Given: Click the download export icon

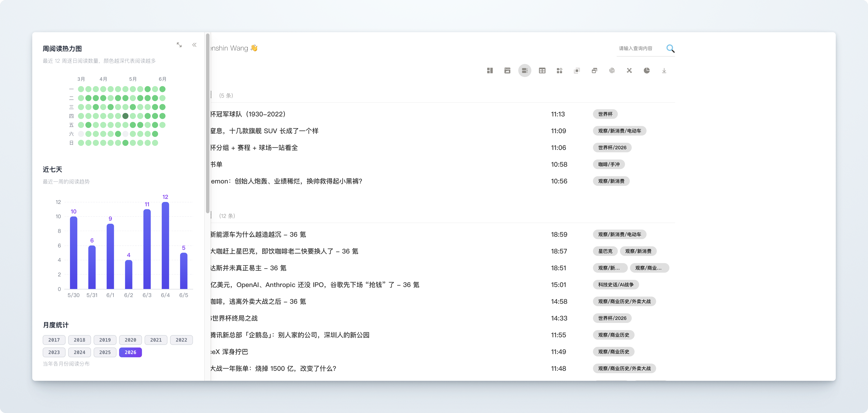Looking at the screenshot, I should pos(664,71).
